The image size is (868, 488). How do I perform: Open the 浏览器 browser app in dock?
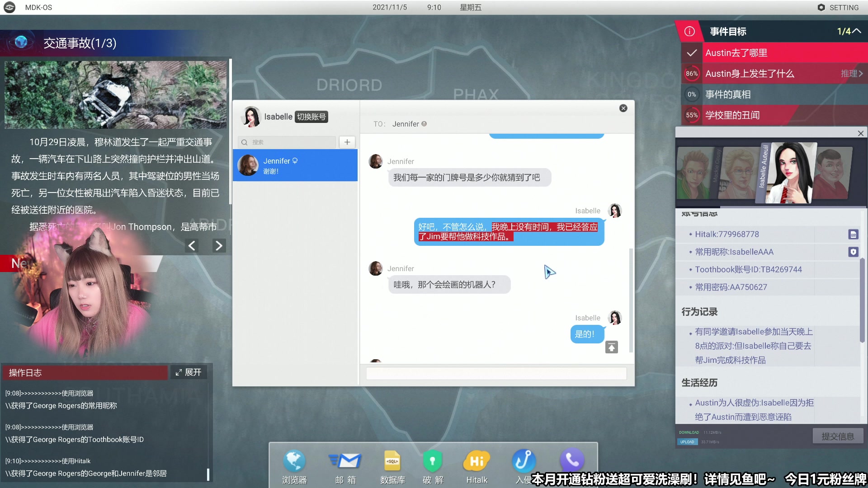(x=294, y=467)
